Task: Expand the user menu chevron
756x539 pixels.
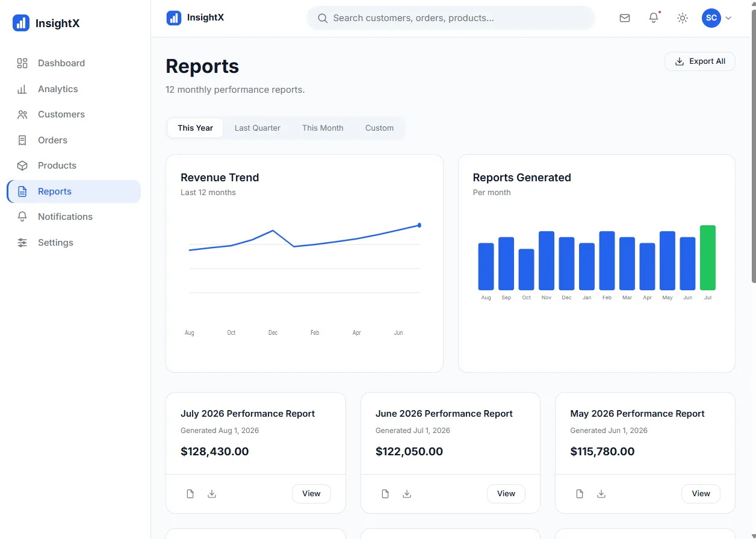Action: point(728,18)
